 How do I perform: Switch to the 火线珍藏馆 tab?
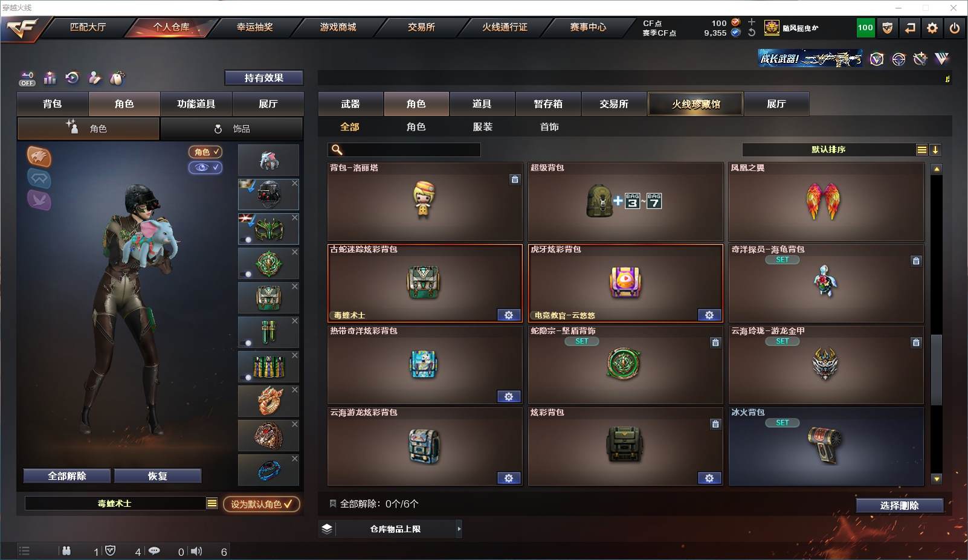[x=695, y=104]
